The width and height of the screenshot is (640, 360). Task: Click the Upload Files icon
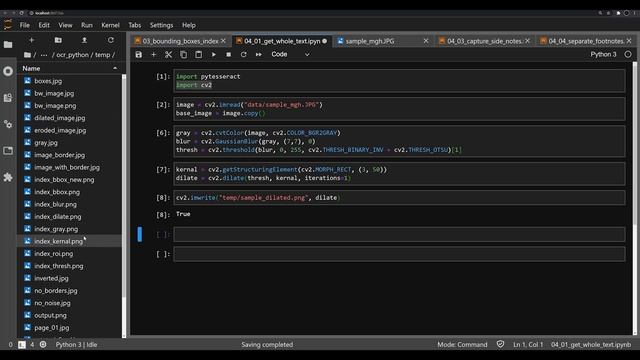[84, 40]
